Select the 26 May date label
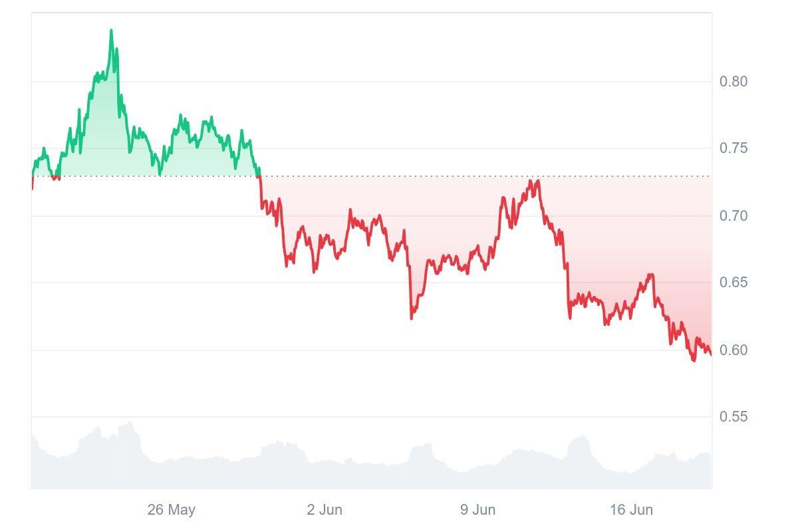Screen dimensions: 798x532 [x=171, y=510]
